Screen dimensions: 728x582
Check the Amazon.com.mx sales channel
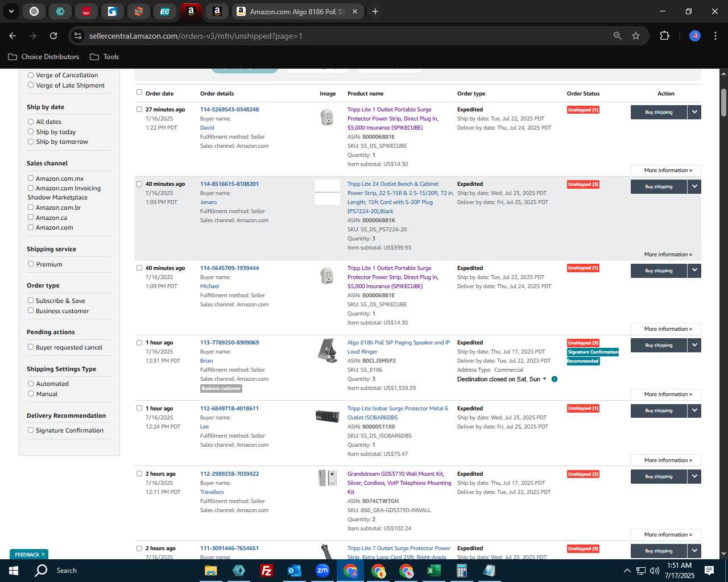pyautogui.click(x=31, y=178)
